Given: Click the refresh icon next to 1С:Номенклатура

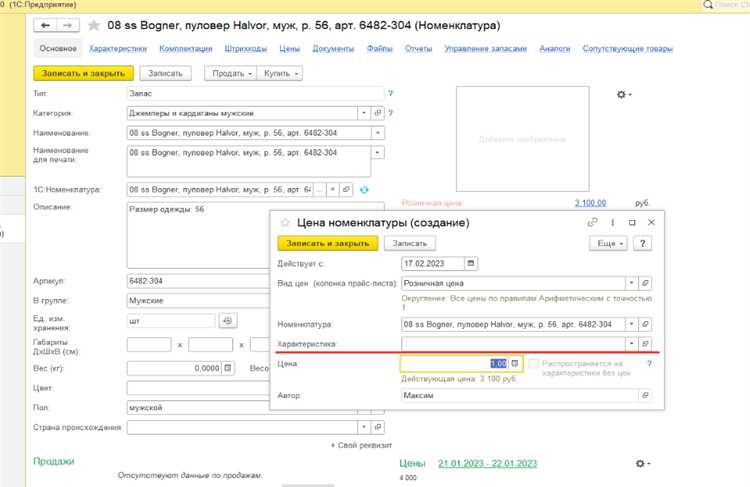Looking at the screenshot, I should 364,189.
